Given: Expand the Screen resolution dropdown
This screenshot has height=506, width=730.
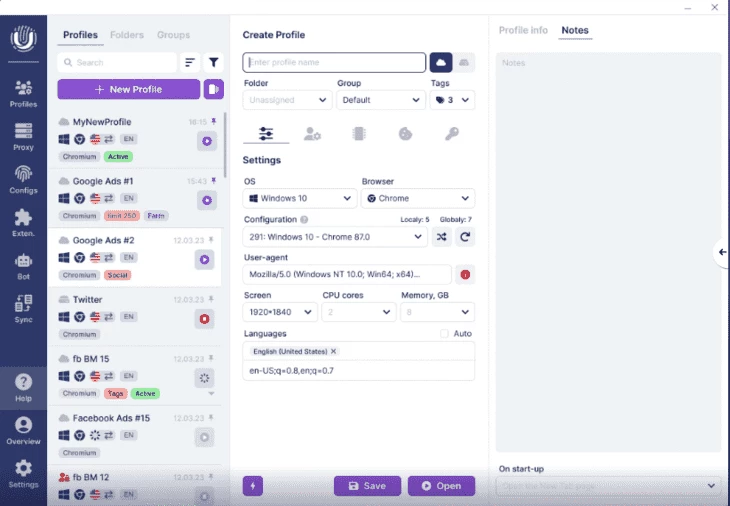Looking at the screenshot, I should pyautogui.click(x=280, y=312).
